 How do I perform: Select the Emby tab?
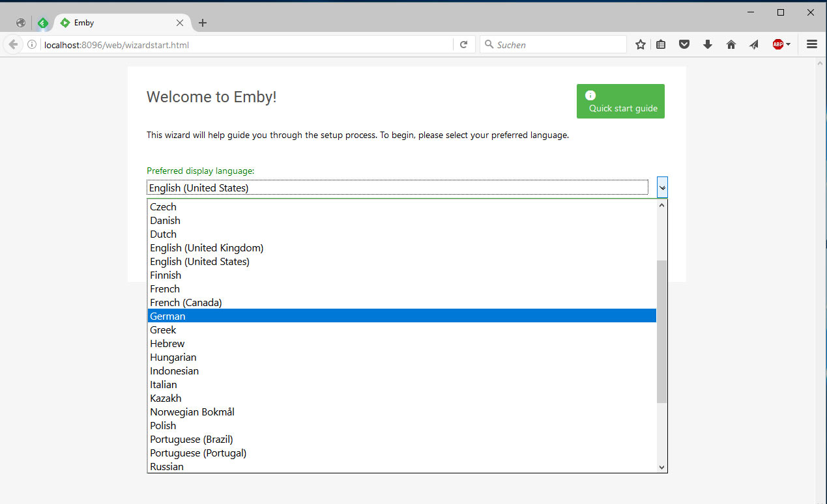coord(123,23)
